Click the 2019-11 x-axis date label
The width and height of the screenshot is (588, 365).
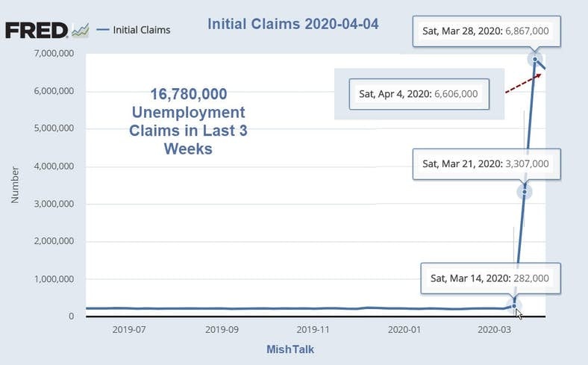click(312, 328)
